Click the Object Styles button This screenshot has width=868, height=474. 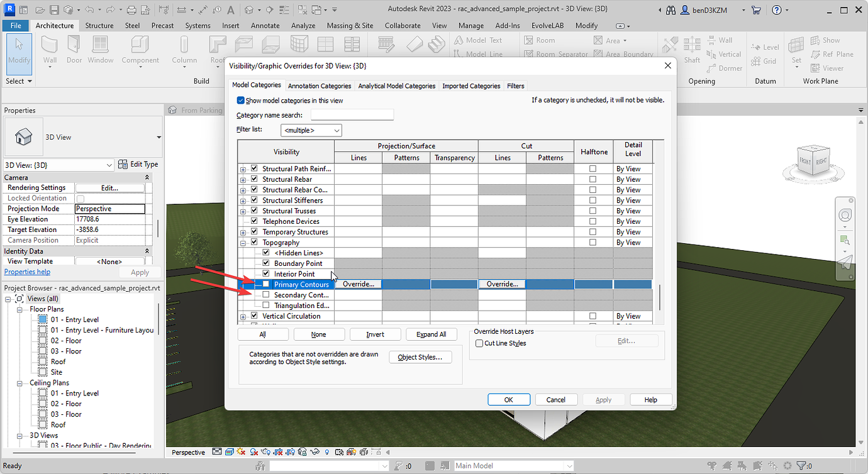click(420, 356)
